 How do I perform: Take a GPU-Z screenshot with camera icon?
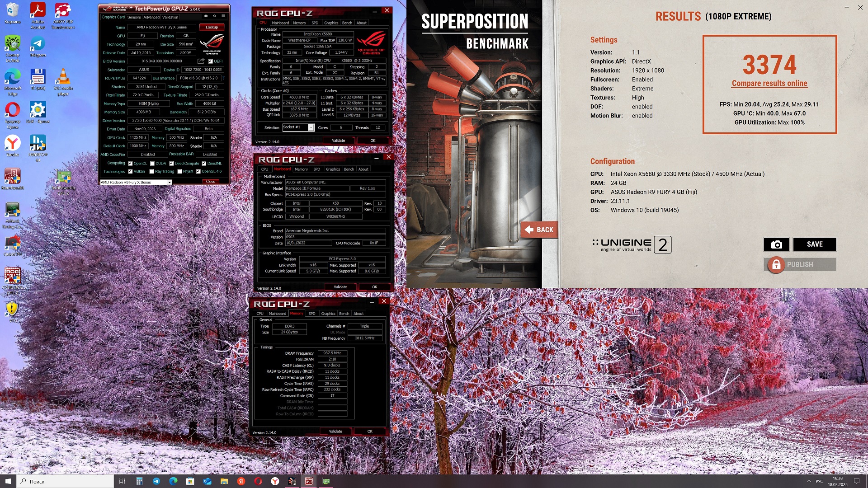click(206, 16)
